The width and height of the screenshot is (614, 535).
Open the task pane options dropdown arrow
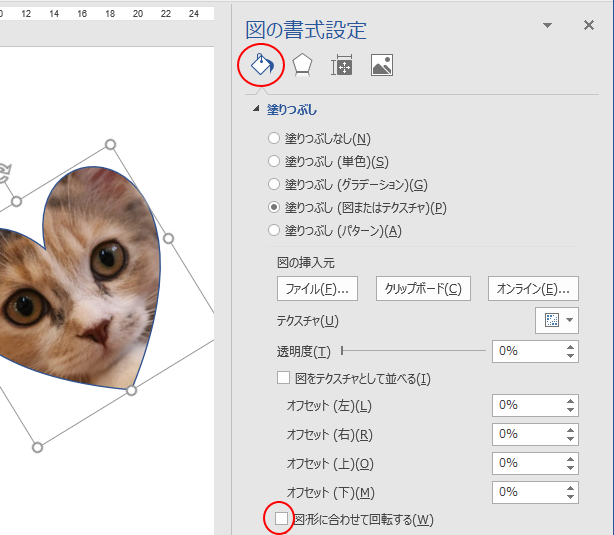pyautogui.click(x=547, y=25)
